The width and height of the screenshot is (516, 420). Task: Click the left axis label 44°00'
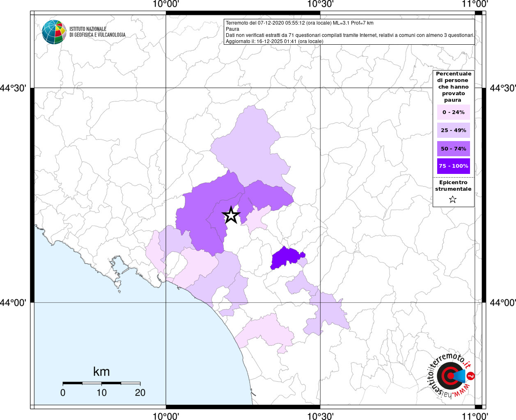coord(14,303)
